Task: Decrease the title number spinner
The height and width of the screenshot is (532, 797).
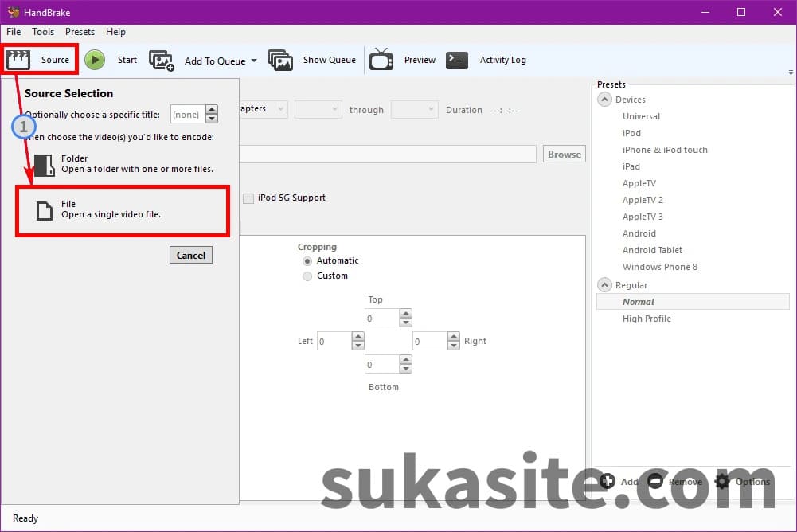Action: coord(212,119)
